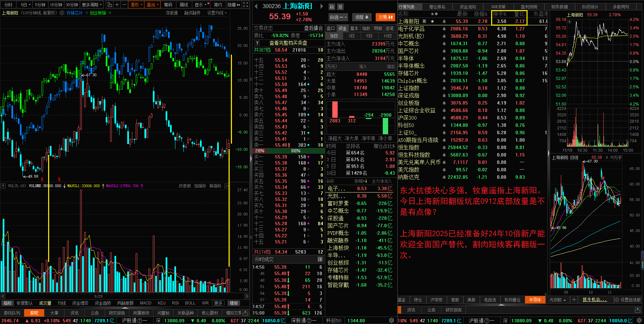Select the 股吧 bottom tab
The width and height of the screenshot is (644, 324).
click(x=34, y=313)
